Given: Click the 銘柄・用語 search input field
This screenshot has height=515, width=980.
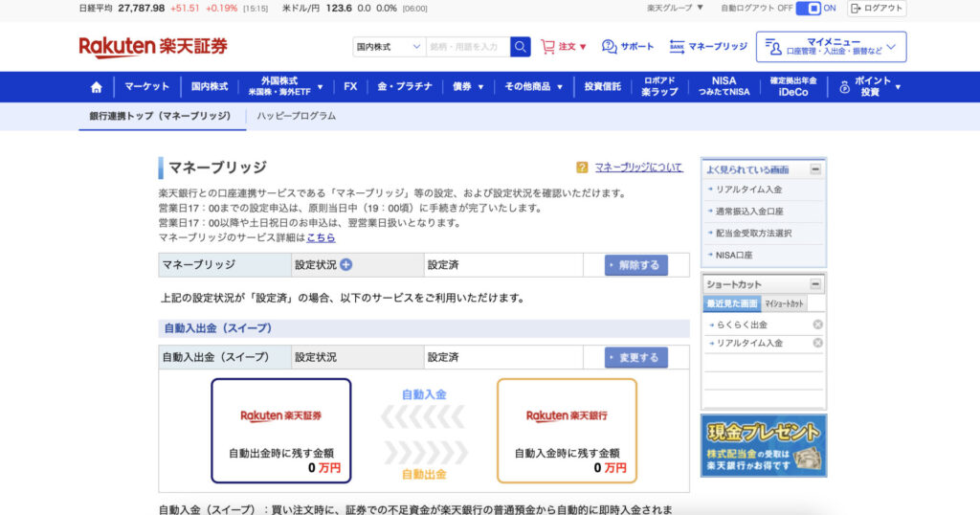Looking at the screenshot, I should coord(467,47).
